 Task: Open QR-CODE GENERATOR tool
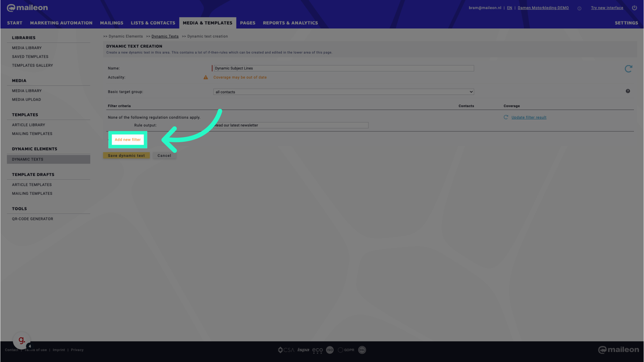pyautogui.click(x=33, y=219)
